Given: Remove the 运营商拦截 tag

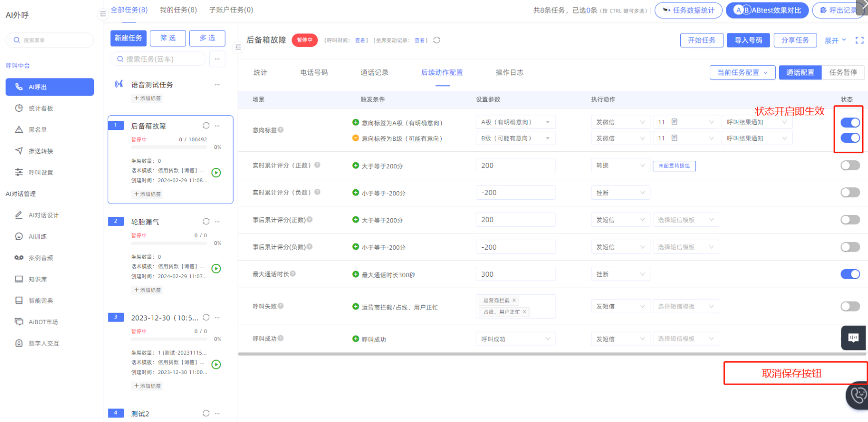Looking at the screenshot, I should pos(514,301).
